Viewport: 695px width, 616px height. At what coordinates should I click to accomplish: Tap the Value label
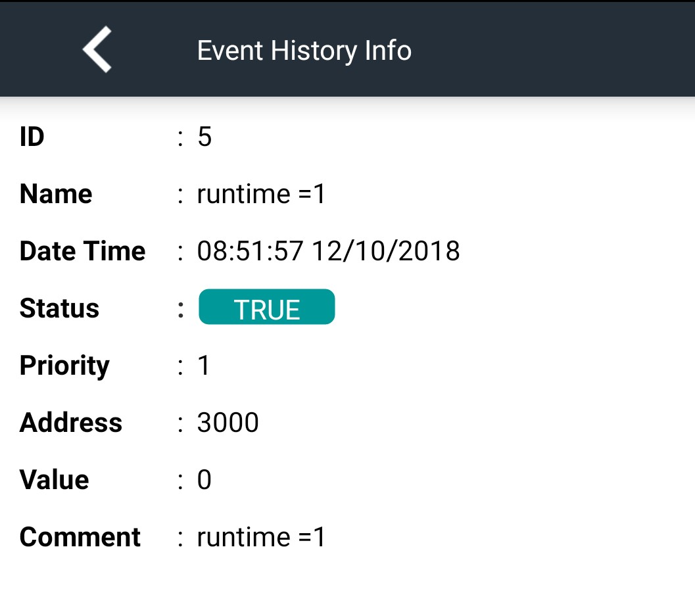click(x=54, y=479)
